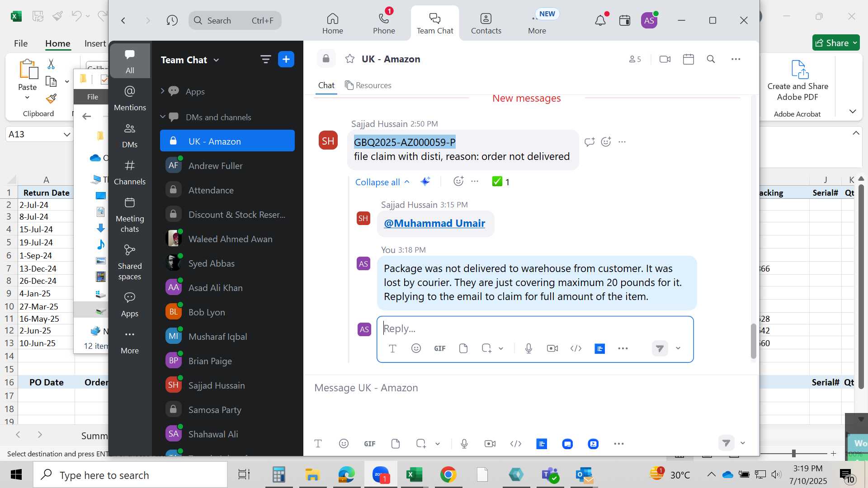Viewport: 868px width, 488px height.
Task: Click @Muhammad Umair mention link
Action: [434, 223]
